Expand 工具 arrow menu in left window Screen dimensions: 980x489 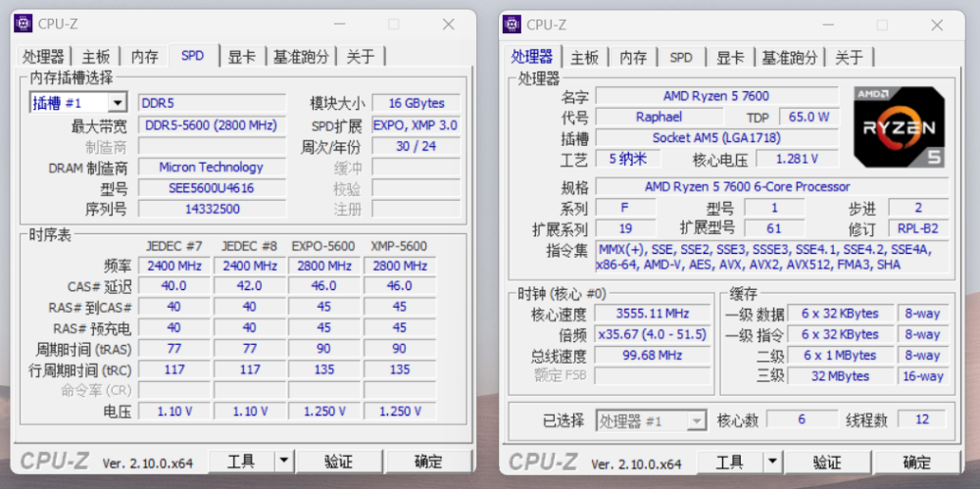(x=284, y=462)
